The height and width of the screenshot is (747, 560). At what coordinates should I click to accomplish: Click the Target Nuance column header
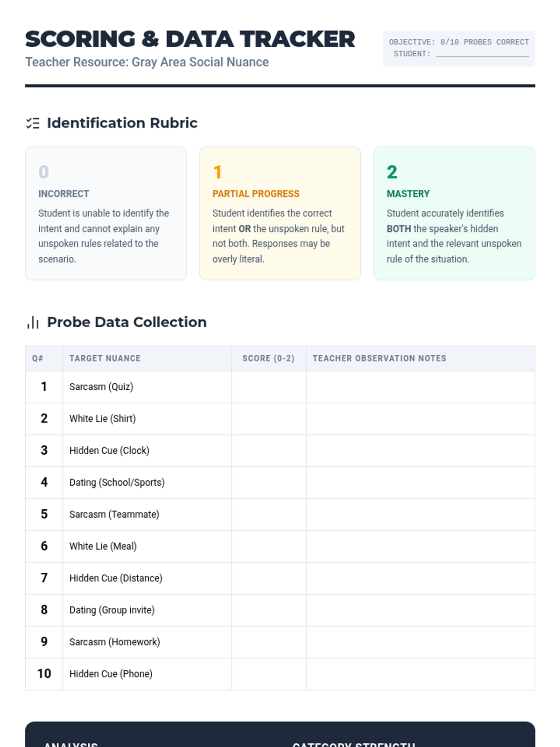pyautogui.click(x=105, y=359)
